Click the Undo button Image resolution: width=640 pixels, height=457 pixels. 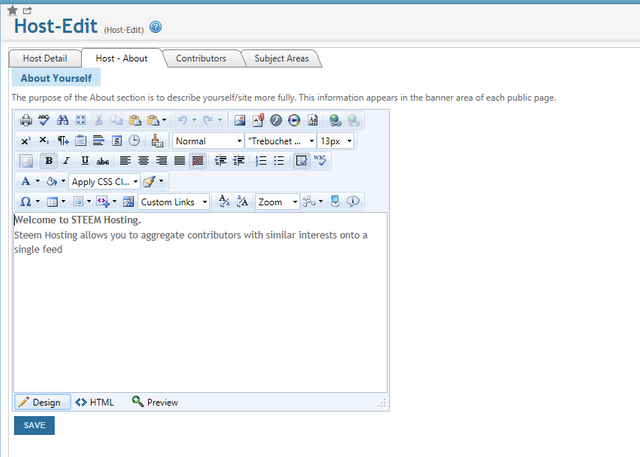pyautogui.click(x=182, y=120)
